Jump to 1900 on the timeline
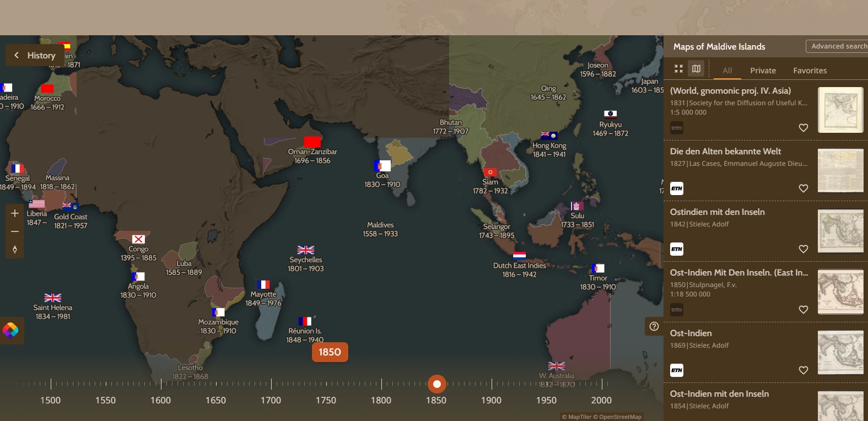868x421 pixels. (491, 400)
